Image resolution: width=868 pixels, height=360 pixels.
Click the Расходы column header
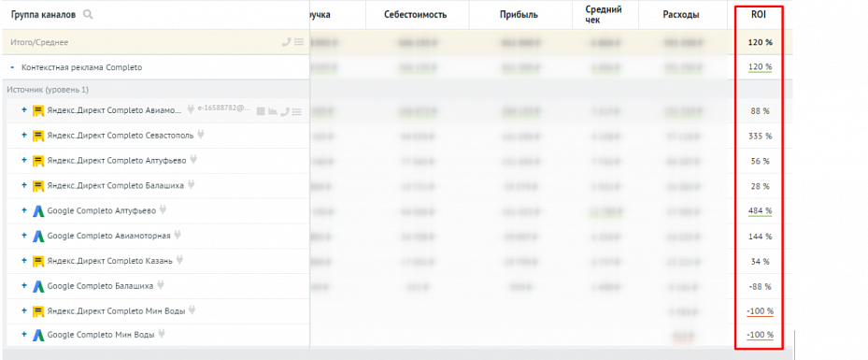pos(680,15)
